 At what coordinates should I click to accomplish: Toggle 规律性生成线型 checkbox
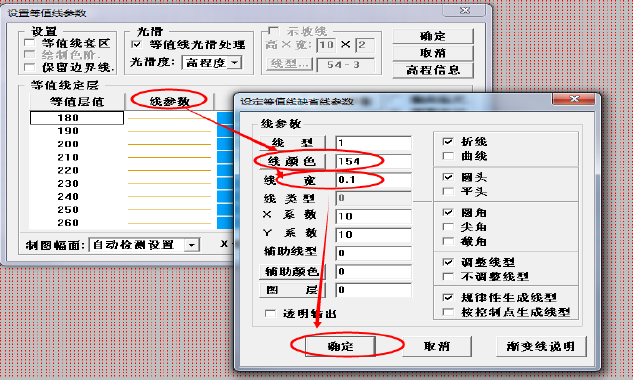point(448,298)
